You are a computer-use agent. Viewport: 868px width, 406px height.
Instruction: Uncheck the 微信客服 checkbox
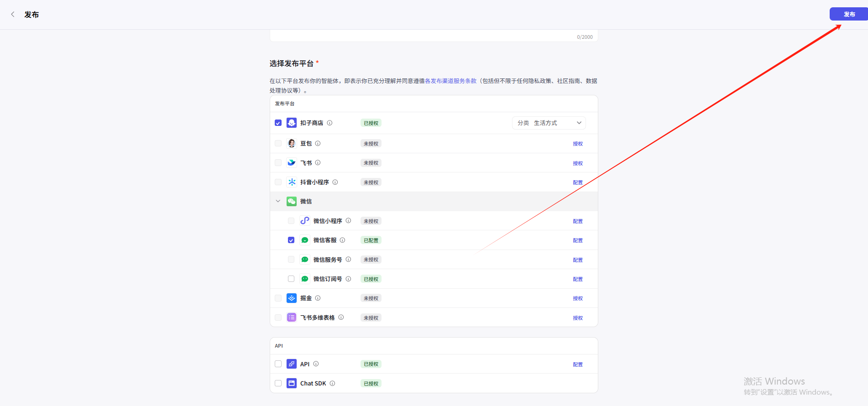[x=291, y=240]
